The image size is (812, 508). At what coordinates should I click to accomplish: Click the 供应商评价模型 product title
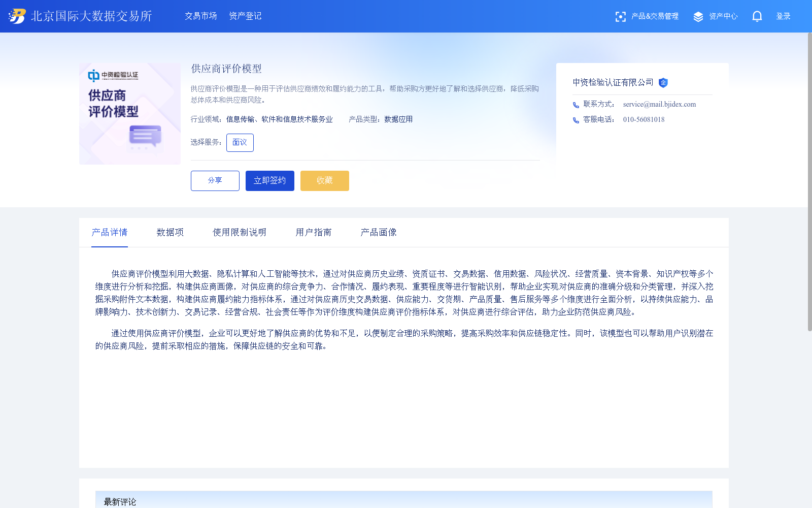point(226,69)
